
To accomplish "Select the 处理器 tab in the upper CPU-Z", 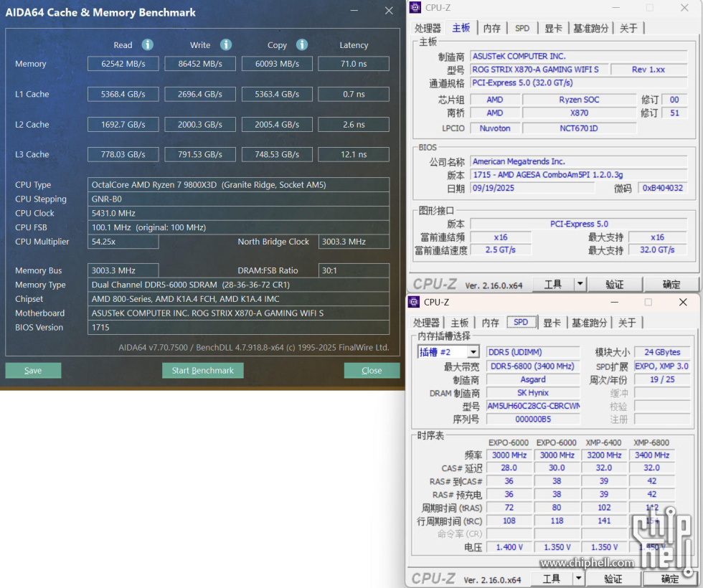I will coord(428,28).
